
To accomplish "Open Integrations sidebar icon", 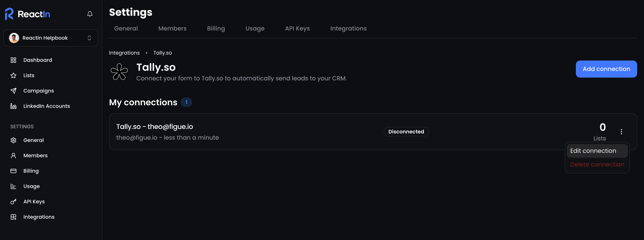I will pyautogui.click(x=13, y=217).
